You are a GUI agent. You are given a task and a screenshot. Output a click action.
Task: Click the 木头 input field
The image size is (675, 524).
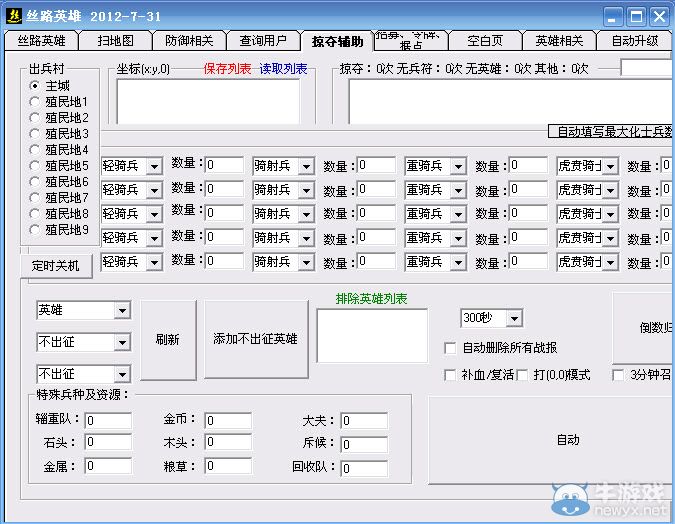point(228,442)
